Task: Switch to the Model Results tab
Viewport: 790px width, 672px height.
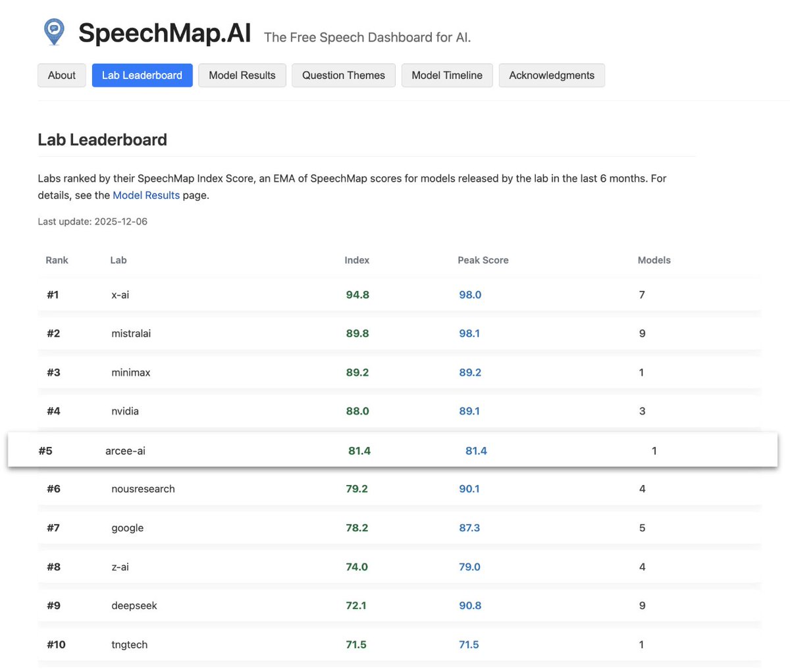Action: (x=242, y=75)
